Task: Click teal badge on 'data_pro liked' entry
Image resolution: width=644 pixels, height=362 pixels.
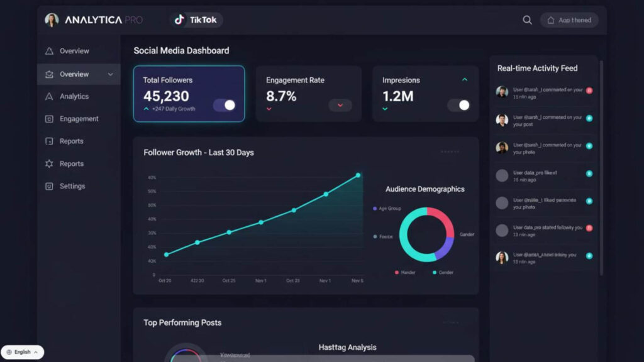Action: tap(589, 173)
